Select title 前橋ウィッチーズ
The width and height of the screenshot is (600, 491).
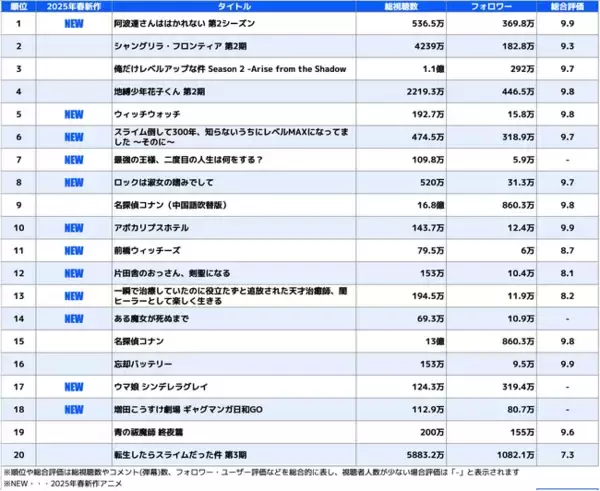[147, 251]
